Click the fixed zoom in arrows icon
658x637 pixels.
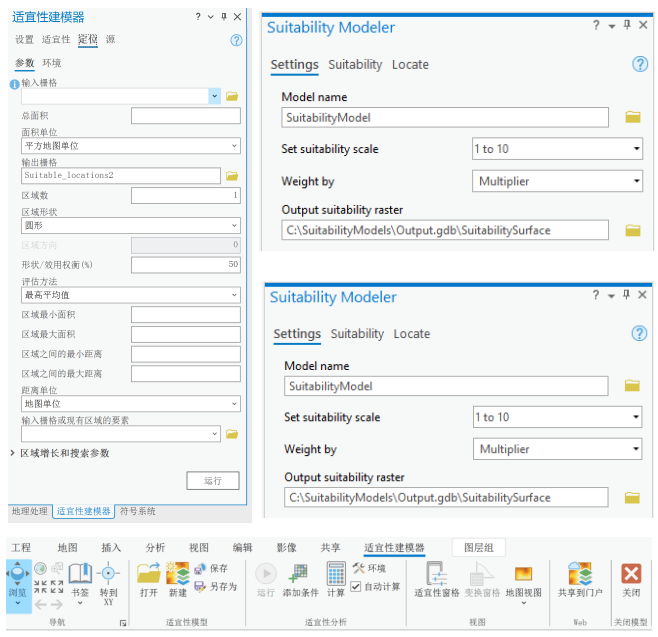tap(41, 587)
